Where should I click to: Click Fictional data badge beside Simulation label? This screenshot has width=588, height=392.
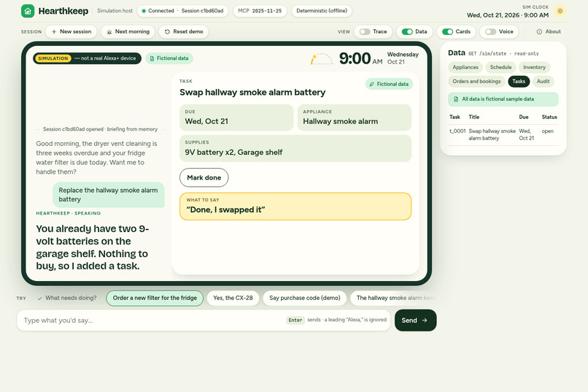(169, 58)
